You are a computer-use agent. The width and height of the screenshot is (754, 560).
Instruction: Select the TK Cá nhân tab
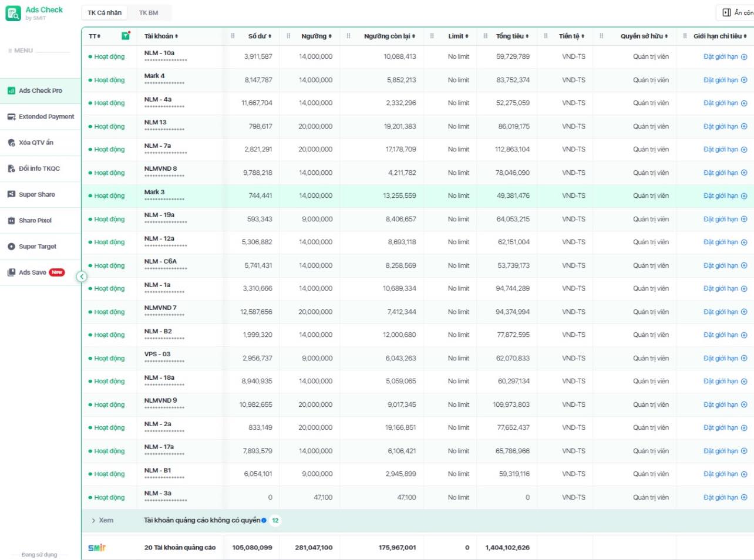(x=105, y=12)
